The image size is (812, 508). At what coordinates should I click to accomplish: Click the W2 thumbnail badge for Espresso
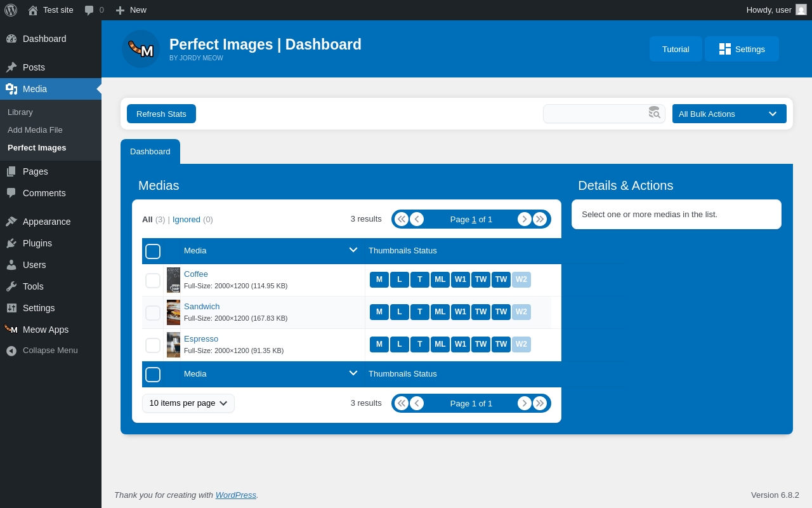coord(521,344)
